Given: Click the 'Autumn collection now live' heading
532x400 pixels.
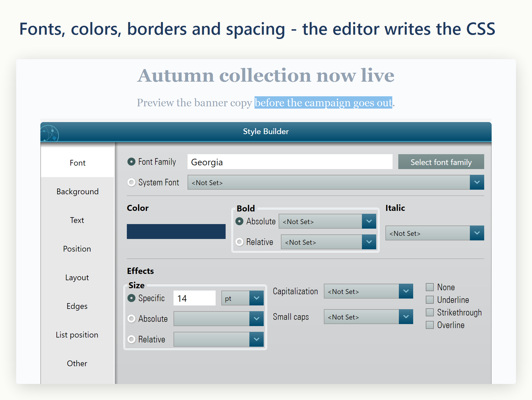Looking at the screenshot, I should point(266,75).
